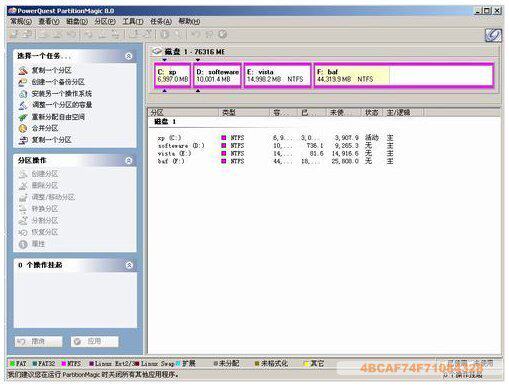
Task: Open the 任务(A) menu
Action: coord(161,21)
